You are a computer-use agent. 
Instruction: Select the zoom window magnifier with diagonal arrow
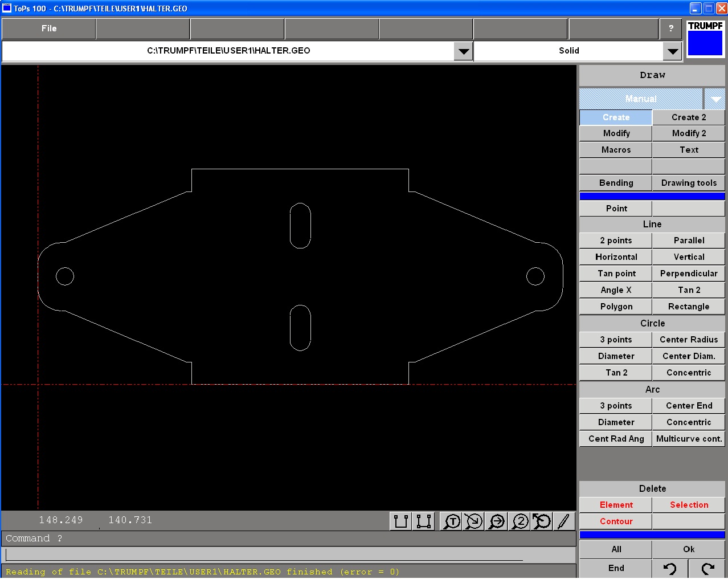click(x=474, y=521)
